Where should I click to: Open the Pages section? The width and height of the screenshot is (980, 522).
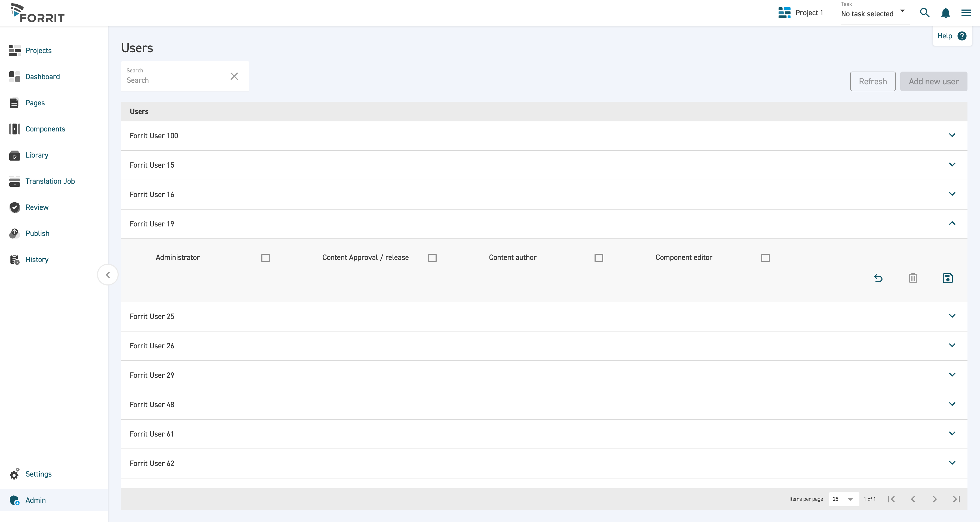point(35,103)
